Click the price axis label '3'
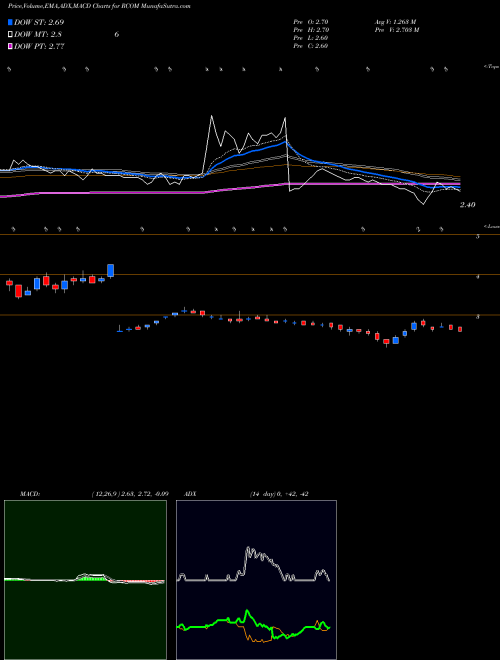This screenshot has width=500, height=660. [478, 317]
